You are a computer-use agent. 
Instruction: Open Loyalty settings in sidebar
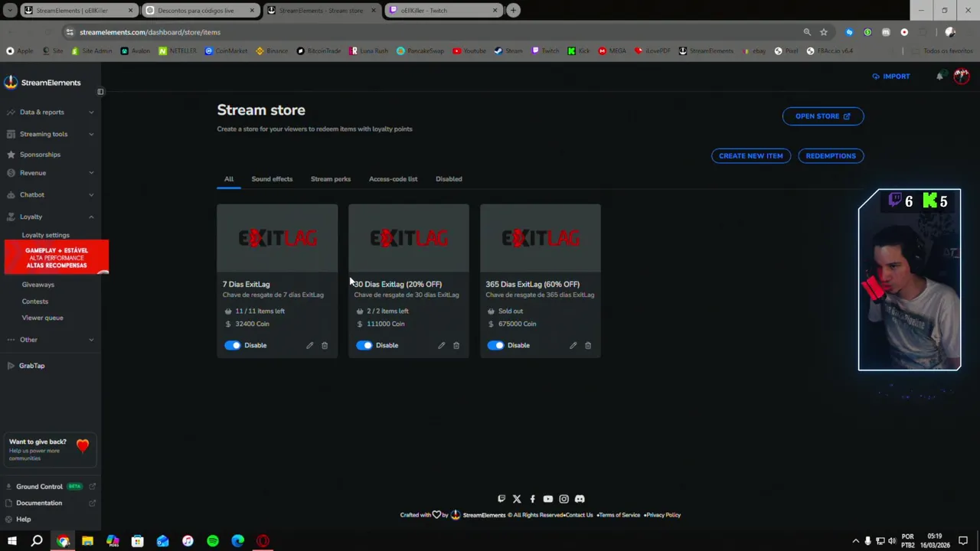(x=46, y=235)
